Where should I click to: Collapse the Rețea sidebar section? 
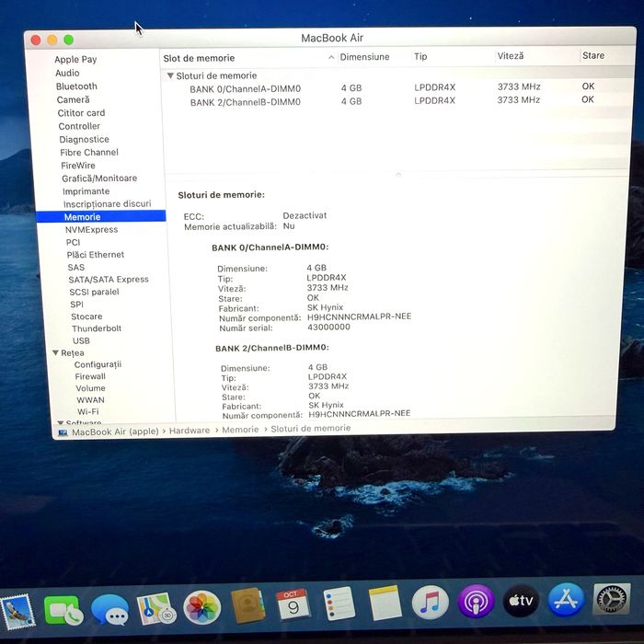tap(55, 352)
